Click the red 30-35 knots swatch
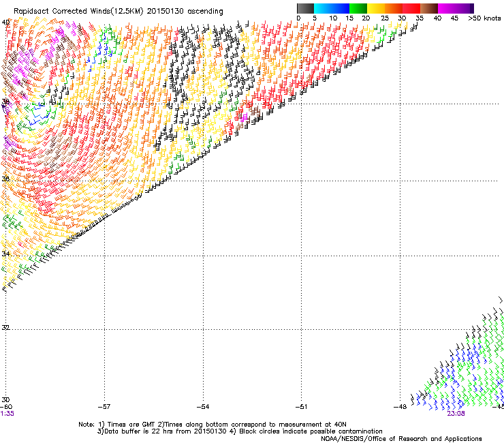 (411, 8)
